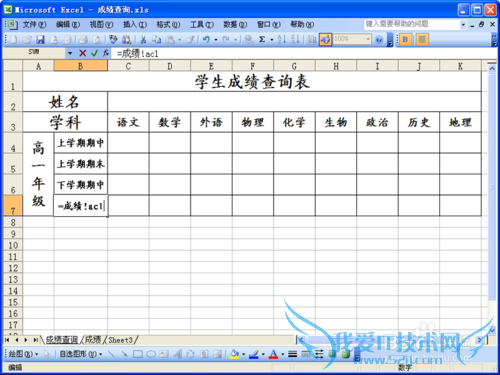
Task: Click the formula bar text =成绩!ac1
Action: (x=137, y=54)
